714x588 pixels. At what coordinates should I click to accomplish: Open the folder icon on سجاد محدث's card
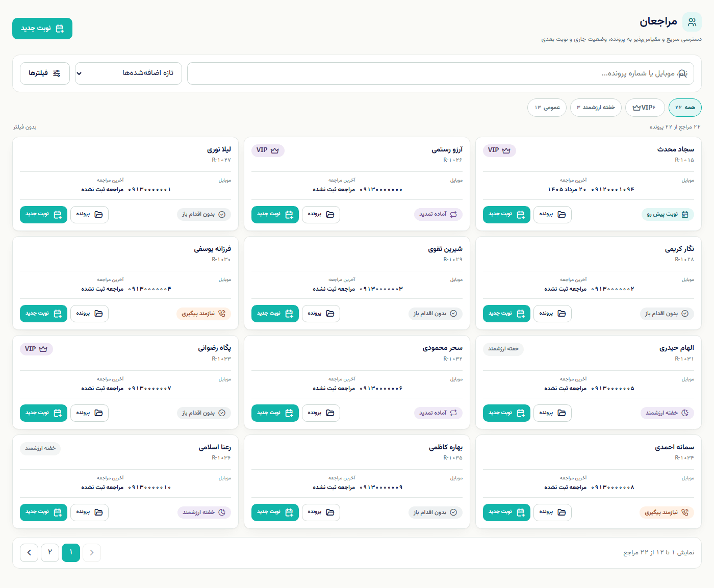coord(562,215)
